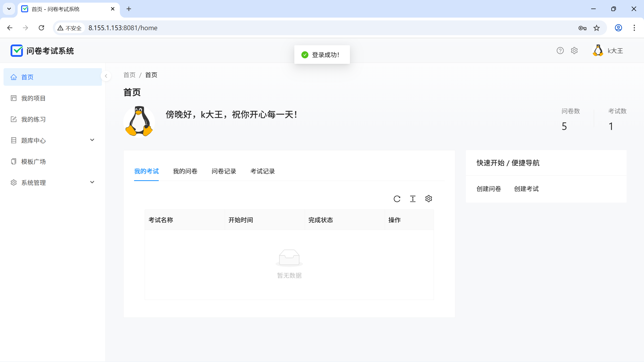The height and width of the screenshot is (362, 644).
Task: Click the table density icon
Action: click(413, 199)
